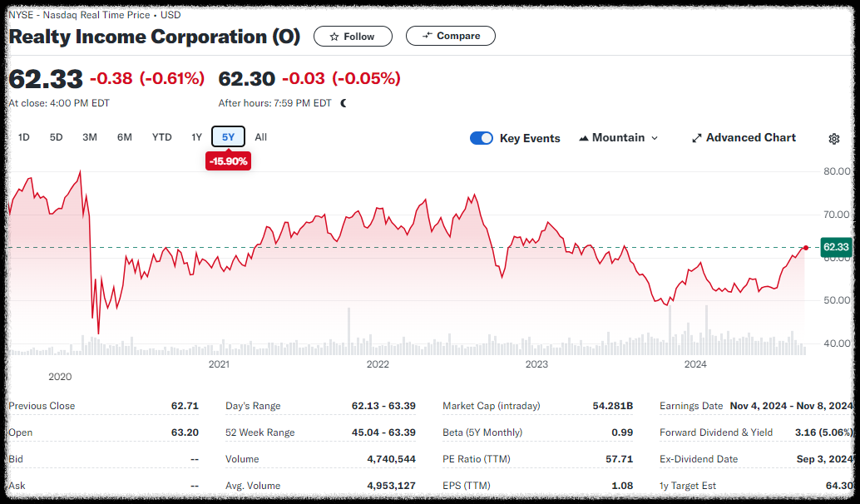Open chart settings gear icon

tap(833, 139)
